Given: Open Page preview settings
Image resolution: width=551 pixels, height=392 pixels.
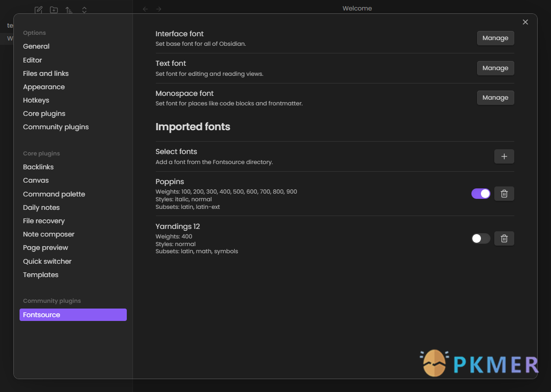Looking at the screenshot, I should (x=73, y=248).
